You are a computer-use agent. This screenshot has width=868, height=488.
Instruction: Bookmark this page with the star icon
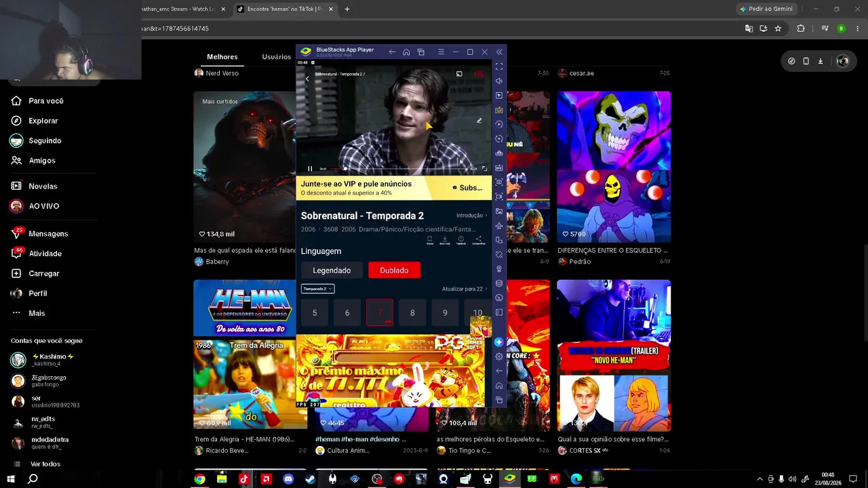[x=778, y=28]
